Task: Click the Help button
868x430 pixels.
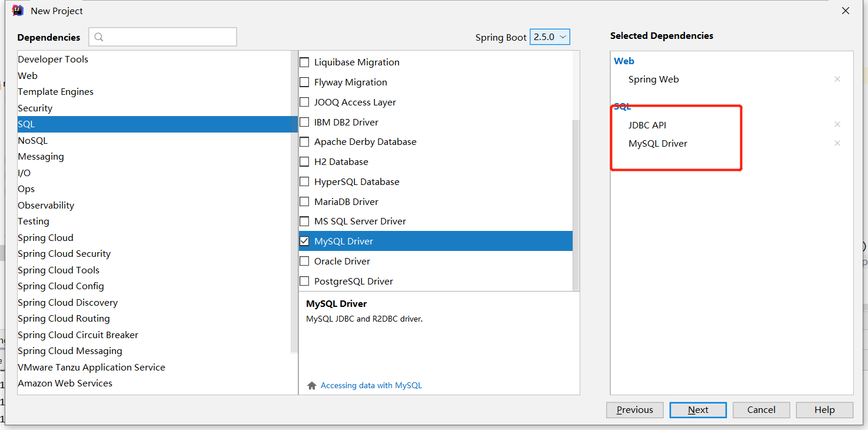Action: pyautogui.click(x=824, y=410)
